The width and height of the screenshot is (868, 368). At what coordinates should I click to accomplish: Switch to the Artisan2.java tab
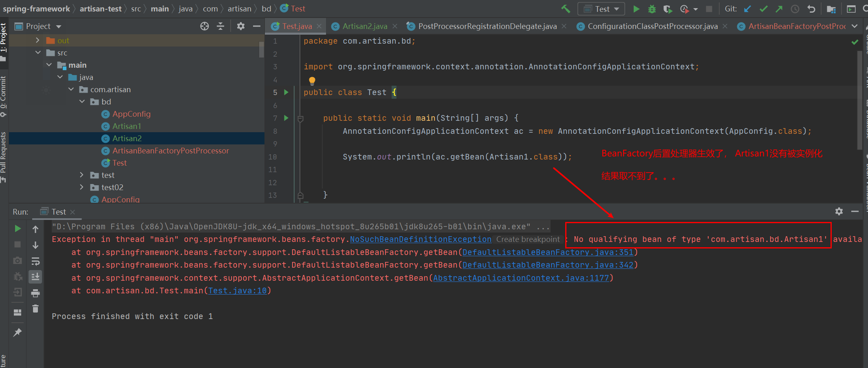pyautogui.click(x=364, y=26)
